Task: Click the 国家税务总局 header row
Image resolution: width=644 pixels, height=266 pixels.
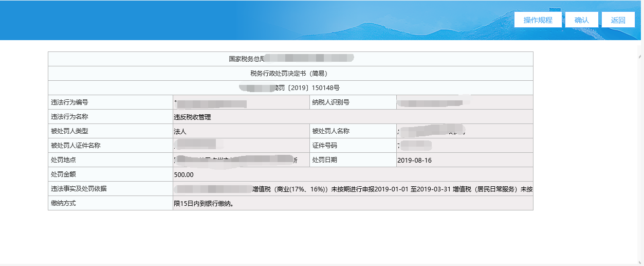Action: [247, 59]
